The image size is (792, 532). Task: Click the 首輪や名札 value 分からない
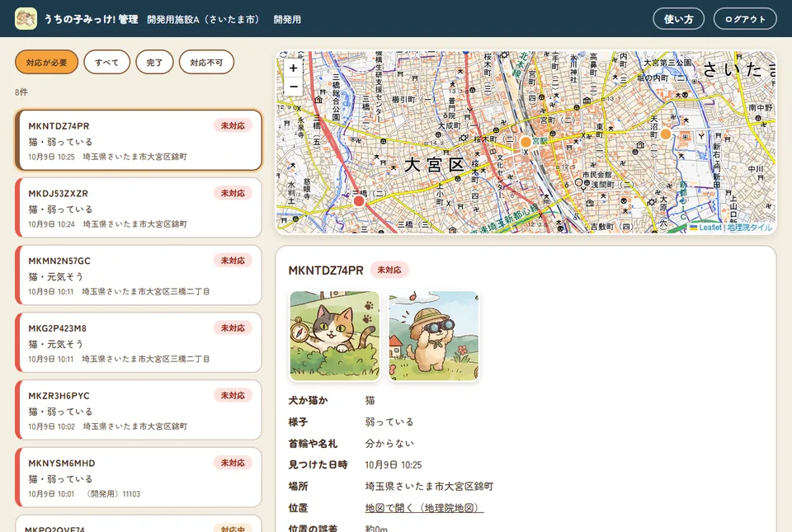389,443
